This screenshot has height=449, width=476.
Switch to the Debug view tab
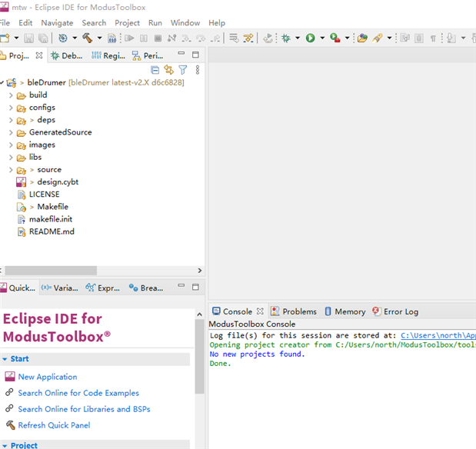pyautogui.click(x=67, y=55)
